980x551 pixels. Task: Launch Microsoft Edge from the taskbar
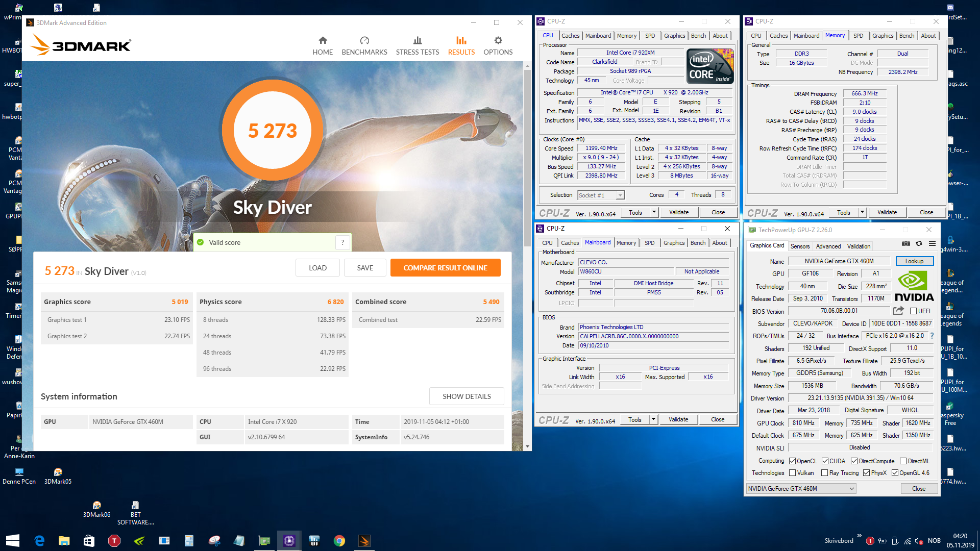[39, 541]
